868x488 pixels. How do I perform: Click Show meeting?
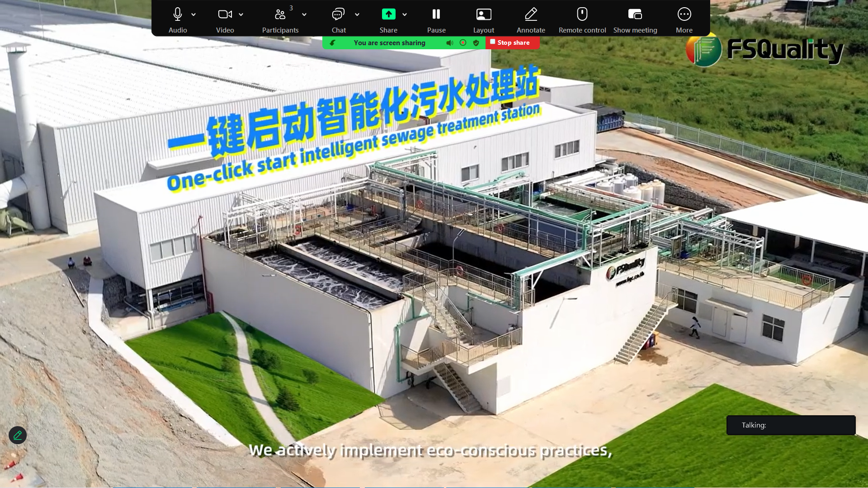pos(635,14)
